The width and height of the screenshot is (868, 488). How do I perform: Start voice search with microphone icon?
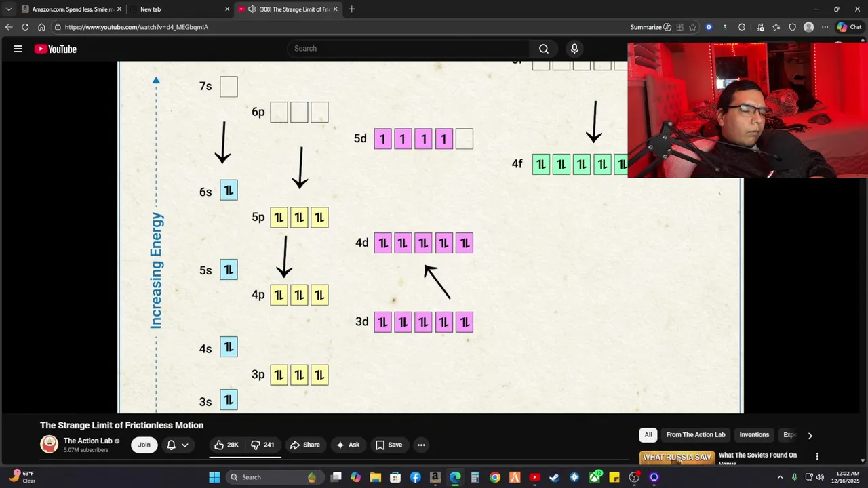tap(574, 49)
